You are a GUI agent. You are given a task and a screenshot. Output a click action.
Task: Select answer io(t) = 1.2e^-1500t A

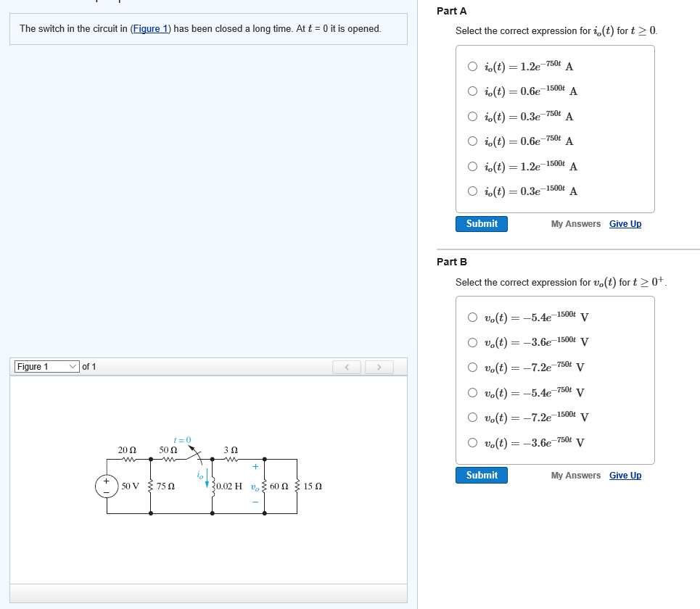pos(473,166)
